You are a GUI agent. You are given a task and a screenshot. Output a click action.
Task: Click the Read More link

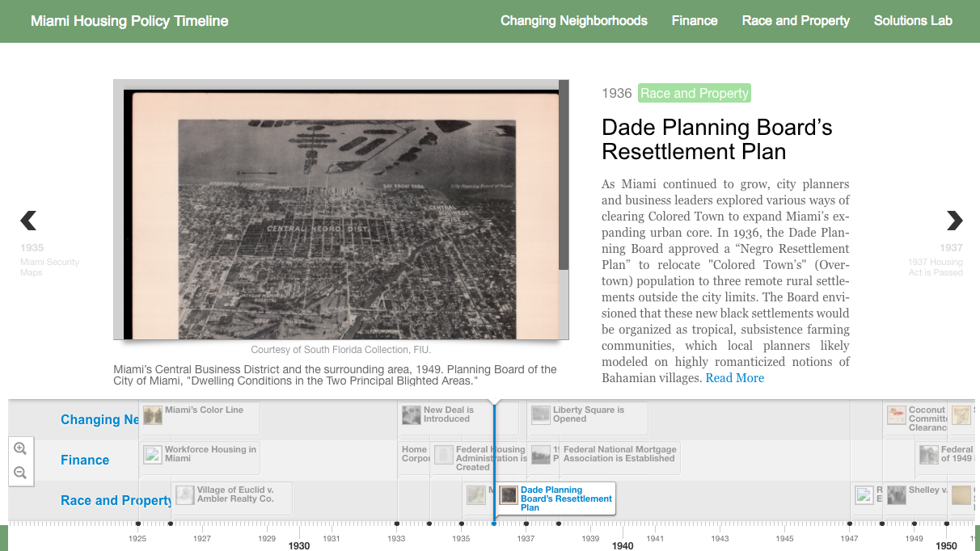tap(734, 378)
